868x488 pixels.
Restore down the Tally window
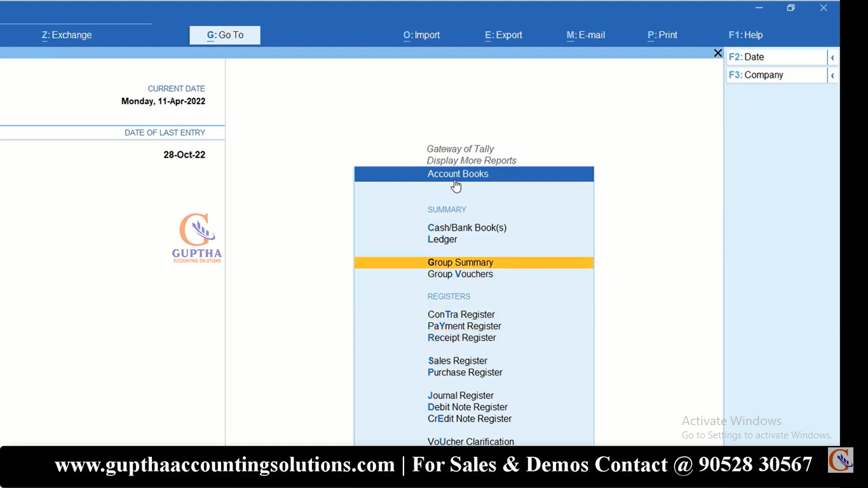(790, 8)
